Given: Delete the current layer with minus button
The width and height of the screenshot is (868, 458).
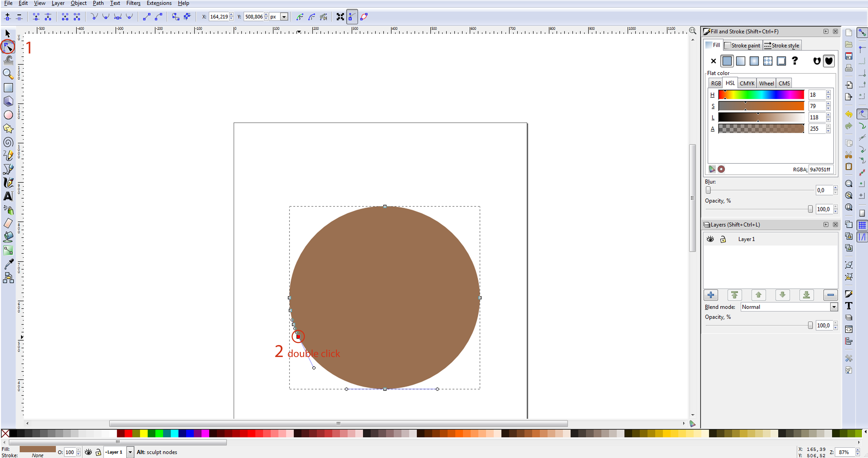Looking at the screenshot, I should point(831,295).
